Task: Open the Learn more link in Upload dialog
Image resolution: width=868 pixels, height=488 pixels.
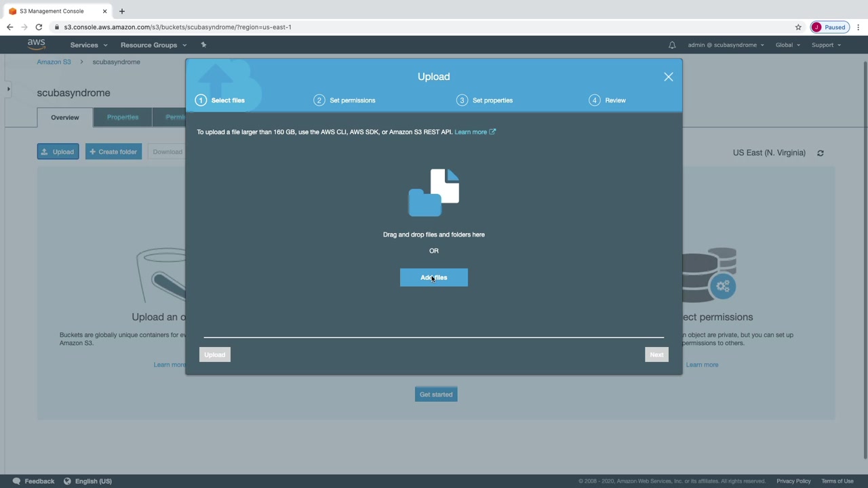Action: [475, 132]
